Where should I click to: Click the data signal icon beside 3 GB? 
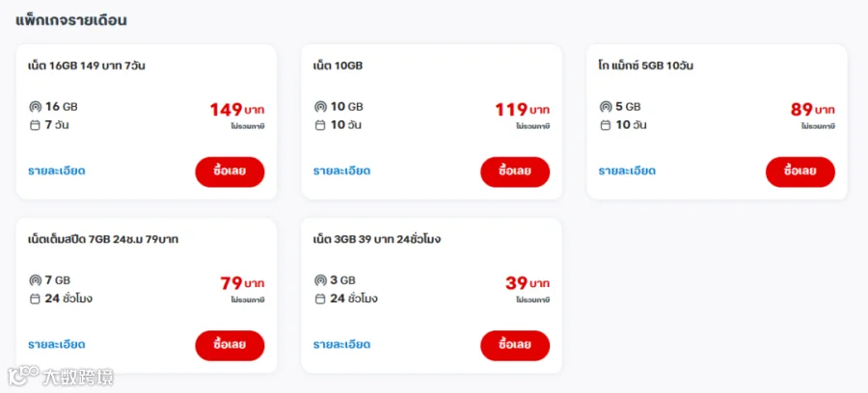tap(320, 280)
